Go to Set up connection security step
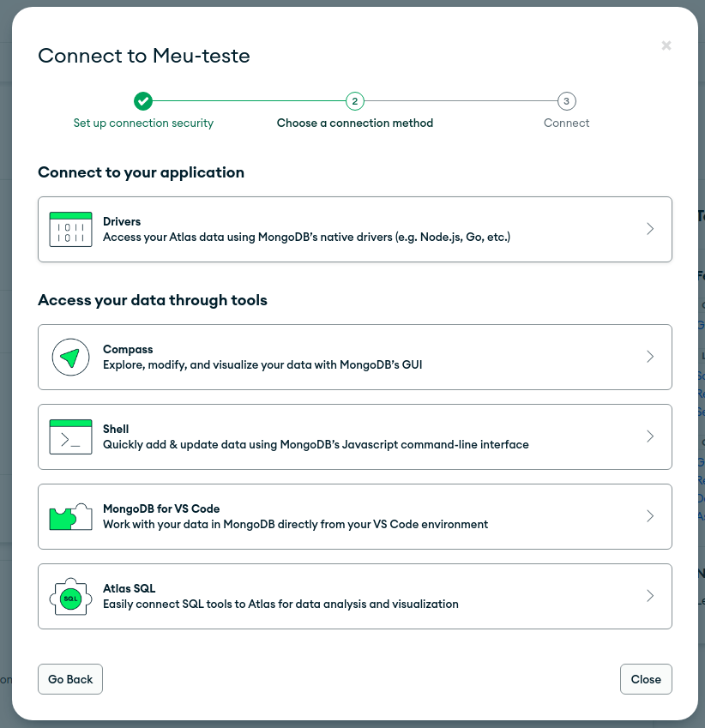This screenshot has width=705, height=728. [143, 123]
